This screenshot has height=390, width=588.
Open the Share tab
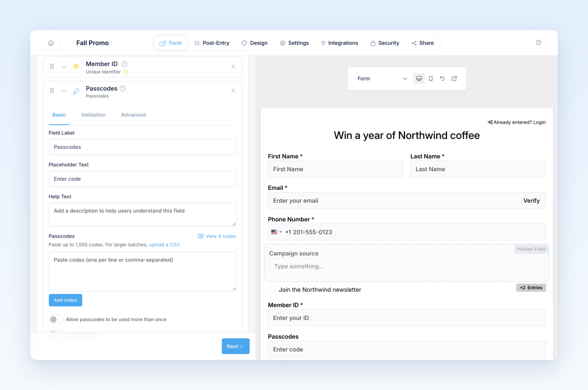click(x=423, y=43)
